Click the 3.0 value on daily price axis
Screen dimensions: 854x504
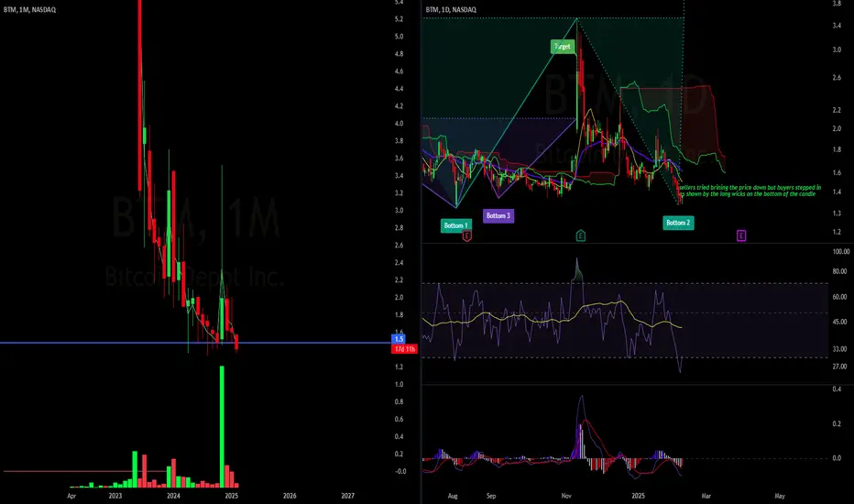pos(837,49)
